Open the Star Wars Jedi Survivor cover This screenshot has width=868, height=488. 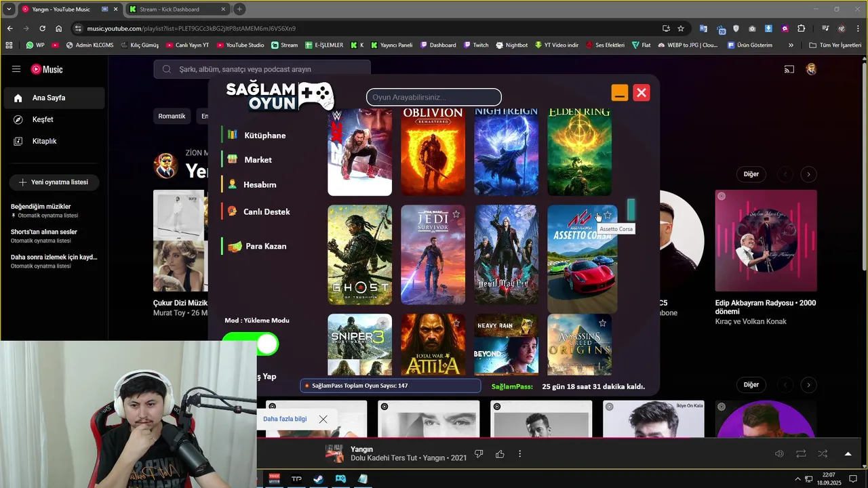(x=433, y=255)
